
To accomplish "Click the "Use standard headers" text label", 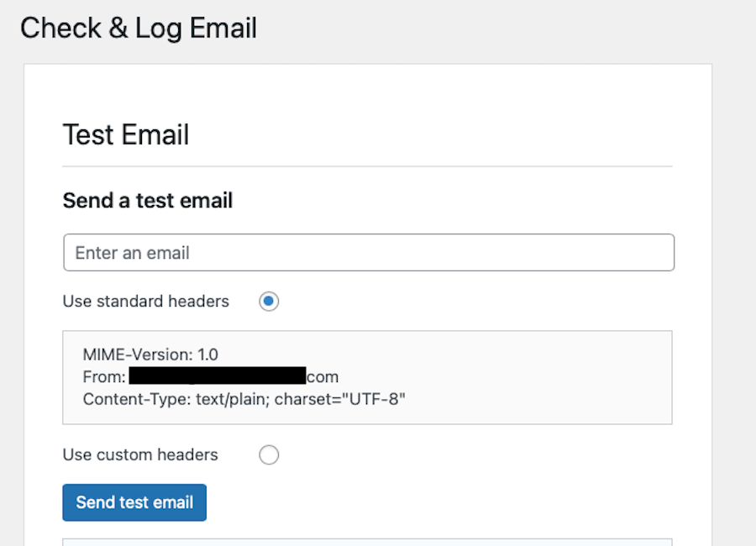I will (145, 301).
